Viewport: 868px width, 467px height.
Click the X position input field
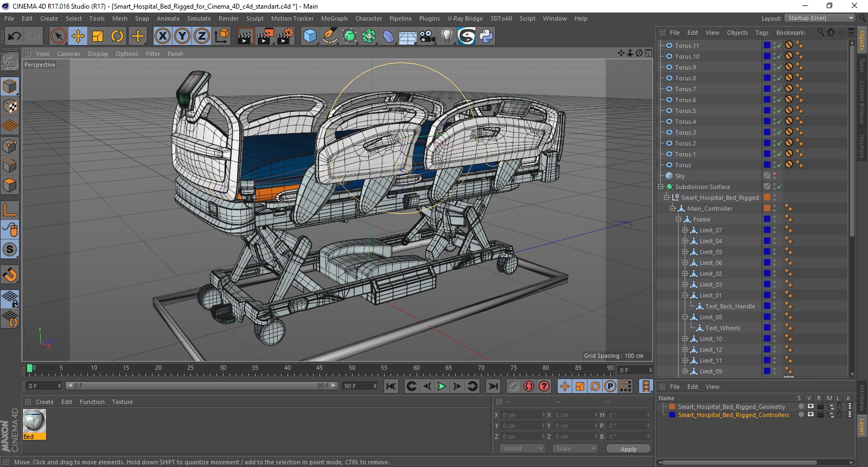522,415
